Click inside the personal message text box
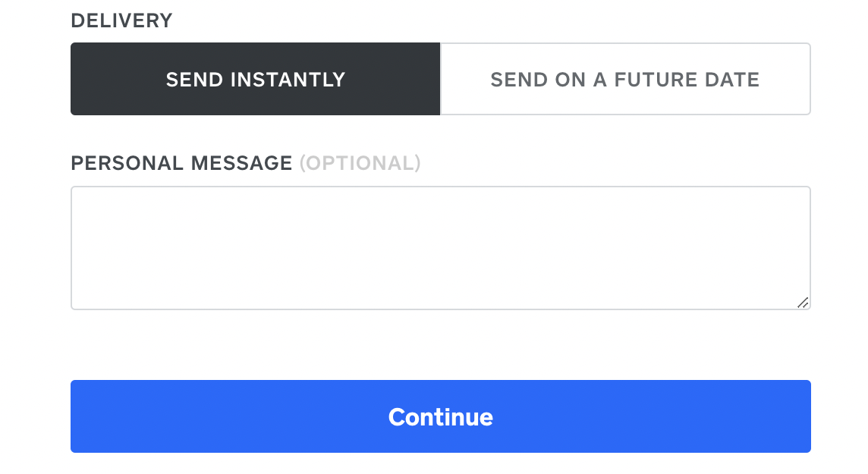Screen dimensions: 868x474 (x=440, y=247)
